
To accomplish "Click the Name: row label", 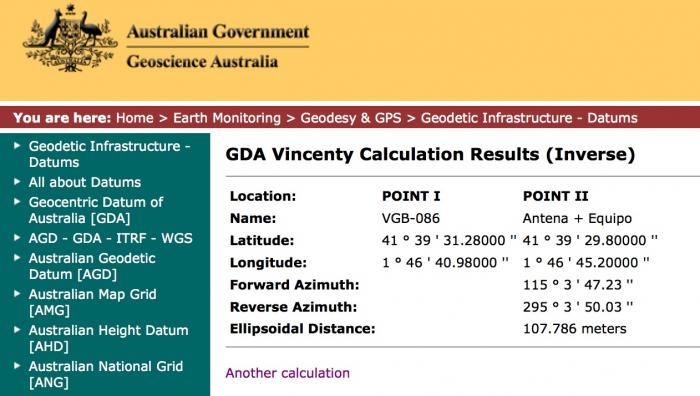I will pyautogui.click(x=253, y=218).
